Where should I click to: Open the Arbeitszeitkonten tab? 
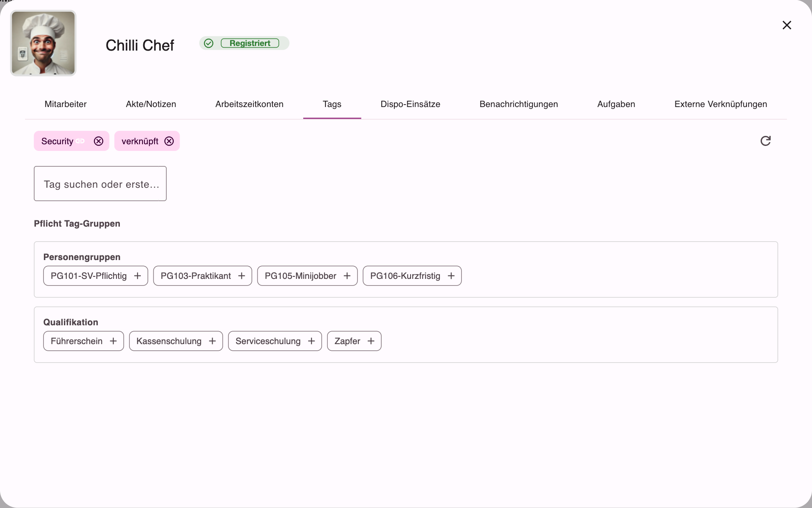point(249,104)
